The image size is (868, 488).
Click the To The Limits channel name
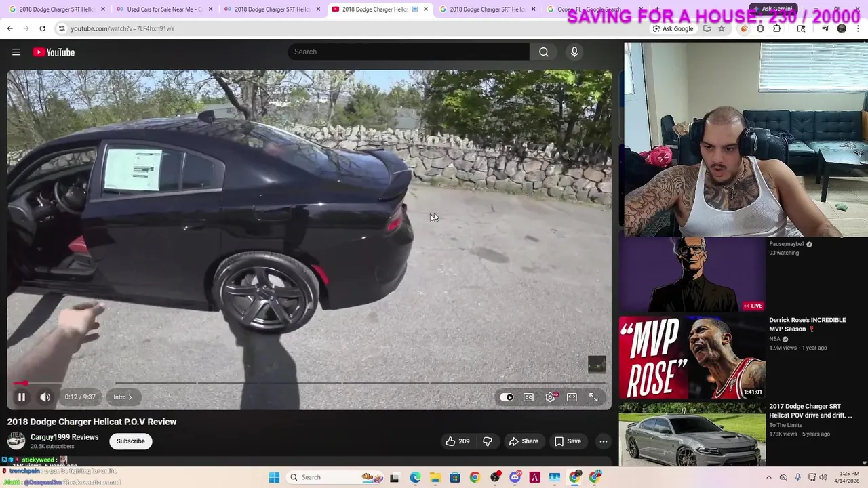(x=785, y=425)
